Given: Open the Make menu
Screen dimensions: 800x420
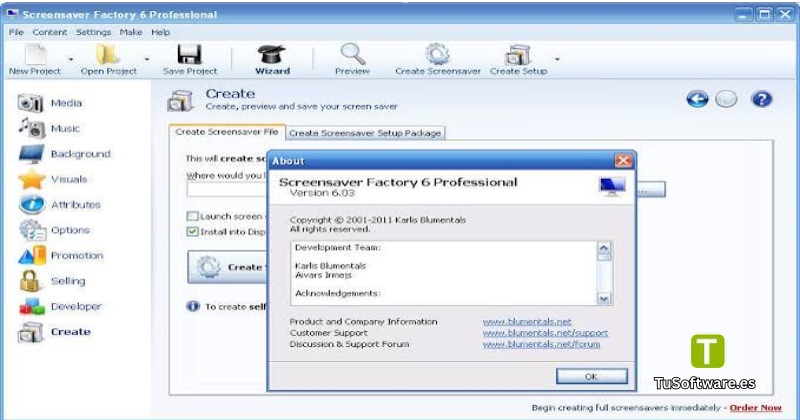Looking at the screenshot, I should [131, 32].
